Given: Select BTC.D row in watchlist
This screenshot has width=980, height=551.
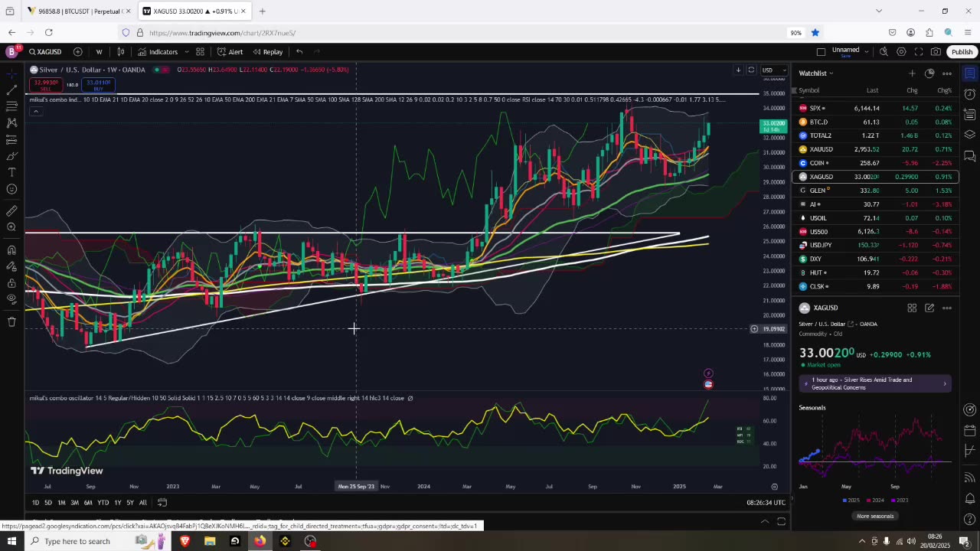Looking at the screenshot, I should [x=875, y=122].
